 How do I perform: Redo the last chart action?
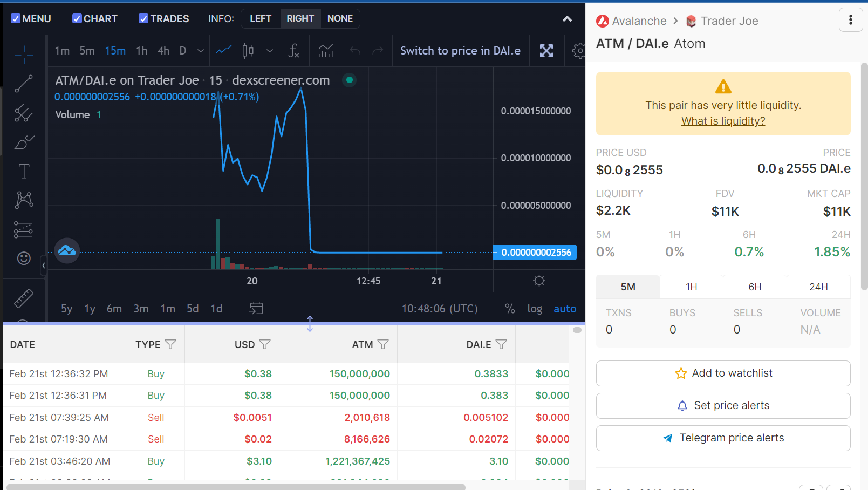tap(378, 51)
